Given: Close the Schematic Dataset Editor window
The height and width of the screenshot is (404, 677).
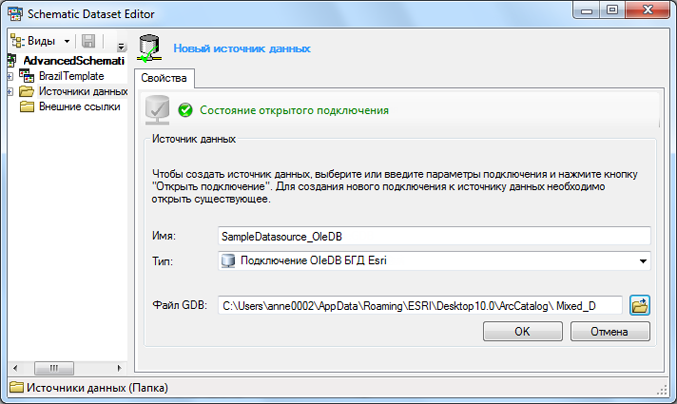Looking at the screenshot, I should 647,10.
